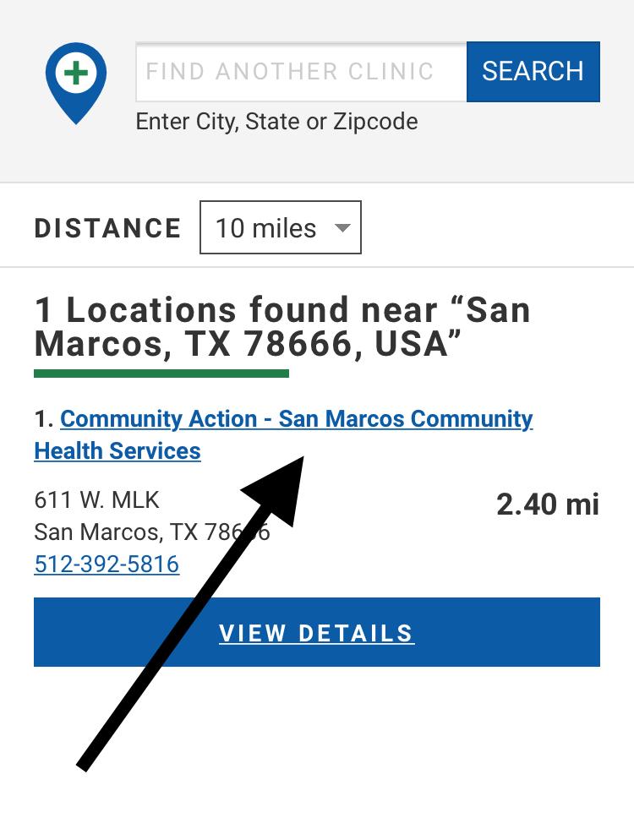634x840 pixels.
Task: Open the 10 miles distance dropdown
Action: (280, 227)
